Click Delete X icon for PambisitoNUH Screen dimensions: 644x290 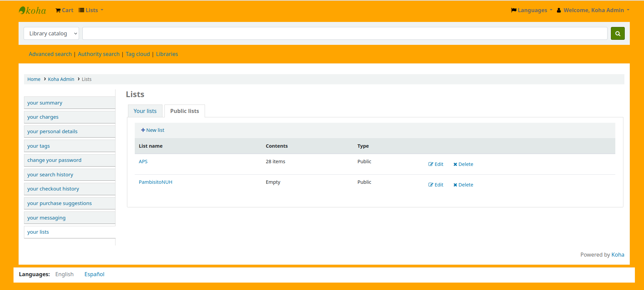coord(455,185)
